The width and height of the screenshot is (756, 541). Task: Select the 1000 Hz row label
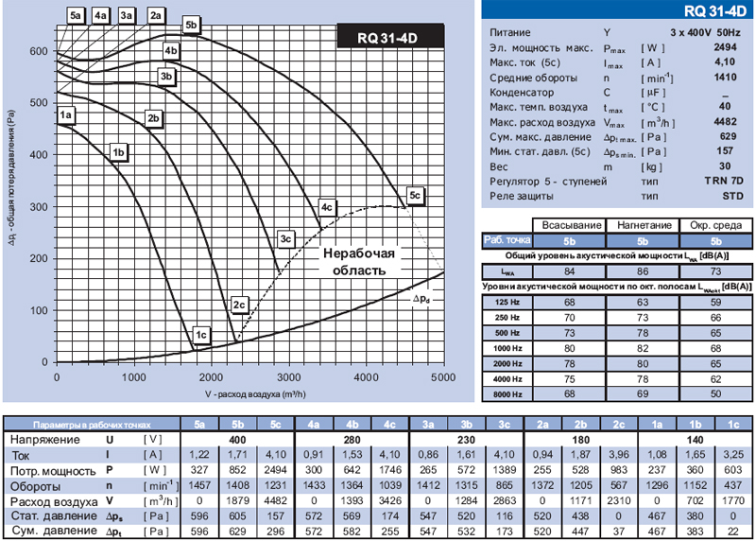click(x=507, y=348)
